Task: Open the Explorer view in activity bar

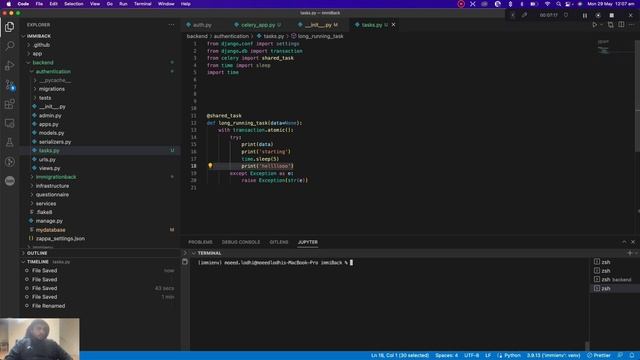Action: coord(9,27)
